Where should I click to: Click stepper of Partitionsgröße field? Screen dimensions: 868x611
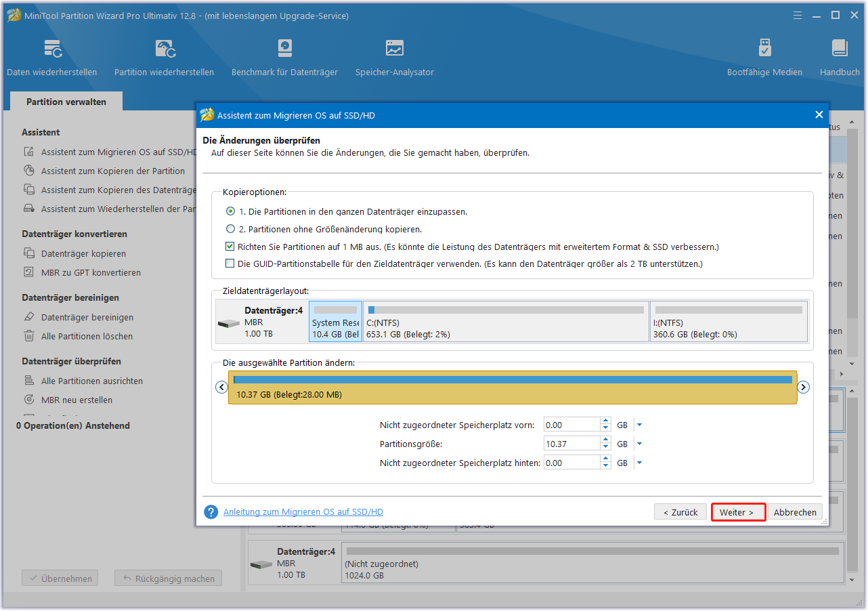pyautogui.click(x=606, y=444)
